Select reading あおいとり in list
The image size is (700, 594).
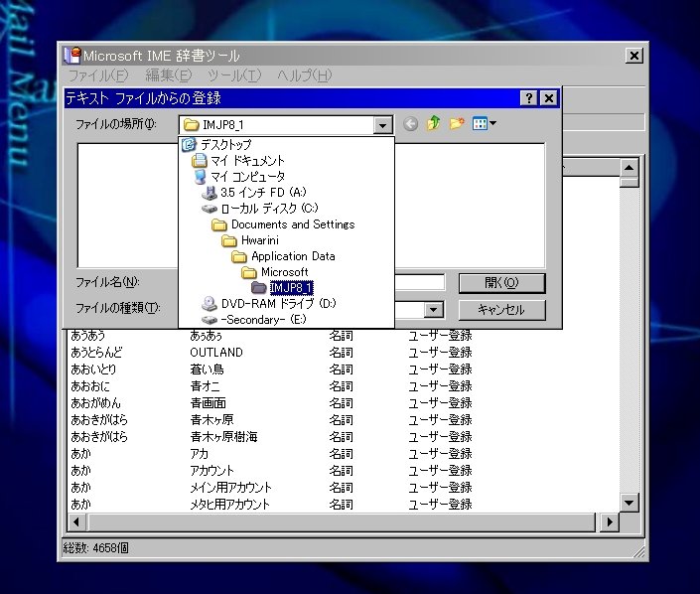93,370
